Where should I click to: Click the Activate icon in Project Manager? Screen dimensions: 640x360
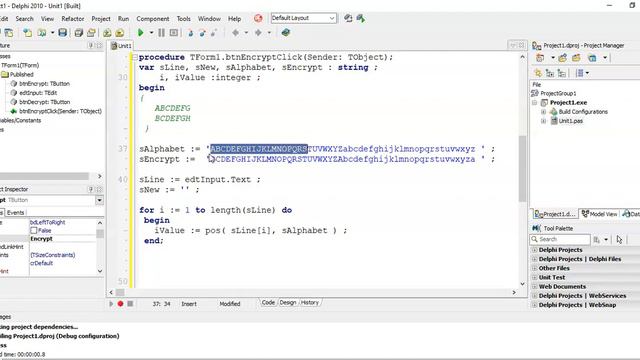click(540, 58)
